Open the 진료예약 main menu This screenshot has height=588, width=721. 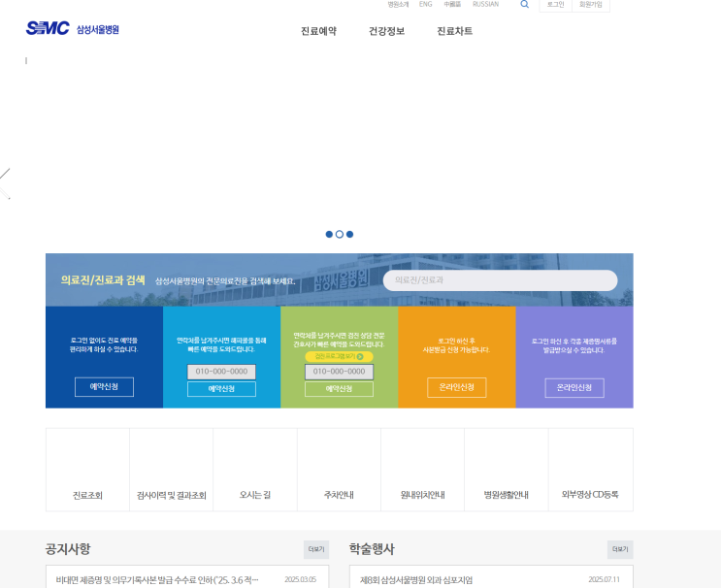tap(318, 31)
